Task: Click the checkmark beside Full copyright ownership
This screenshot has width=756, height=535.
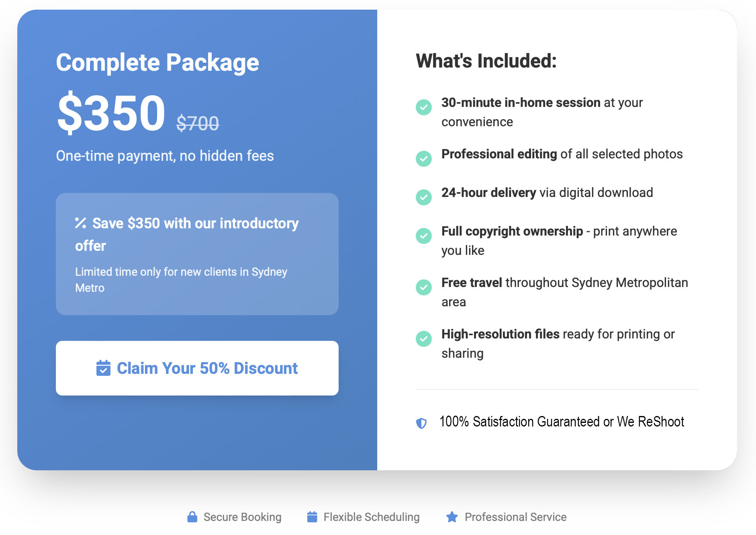Action: [423, 236]
